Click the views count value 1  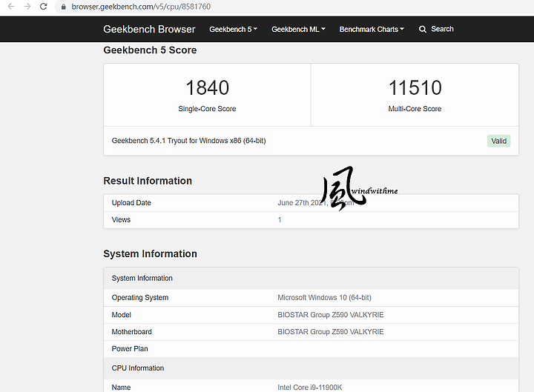click(280, 220)
